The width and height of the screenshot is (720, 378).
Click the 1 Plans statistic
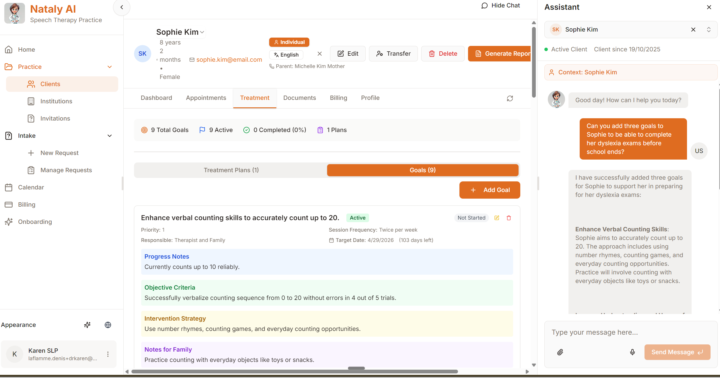point(332,130)
